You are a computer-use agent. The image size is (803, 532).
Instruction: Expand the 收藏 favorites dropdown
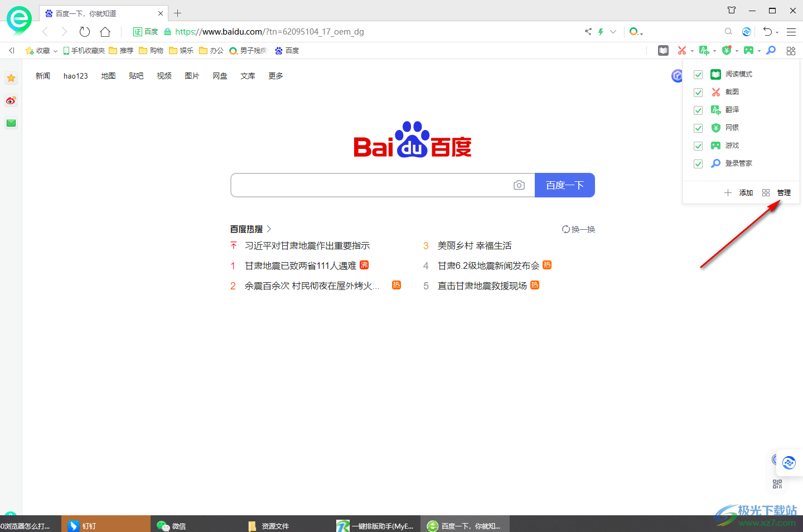click(55, 51)
